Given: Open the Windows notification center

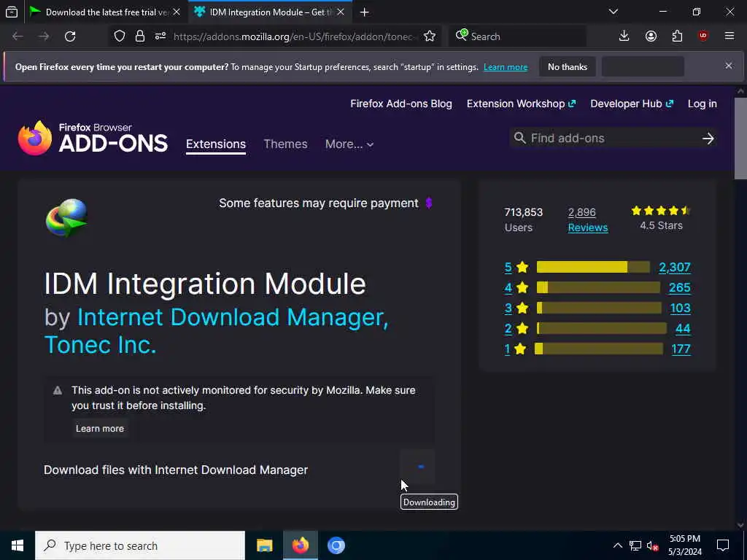Looking at the screenshot, I should pos(723,545).
